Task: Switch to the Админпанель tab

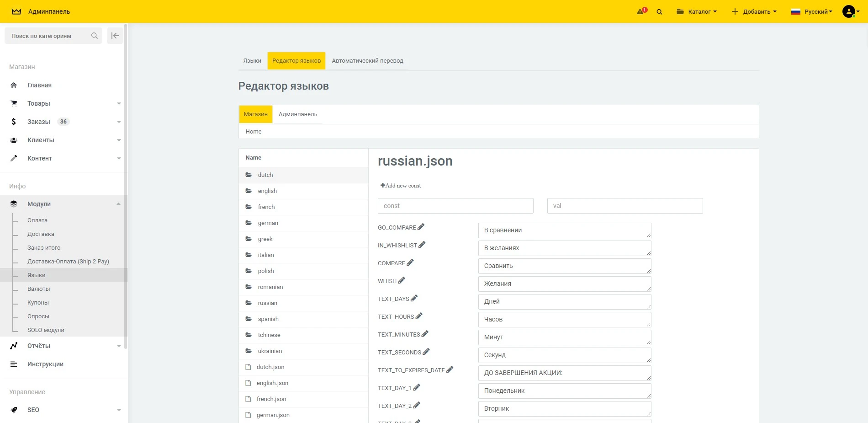Action: 298,114
